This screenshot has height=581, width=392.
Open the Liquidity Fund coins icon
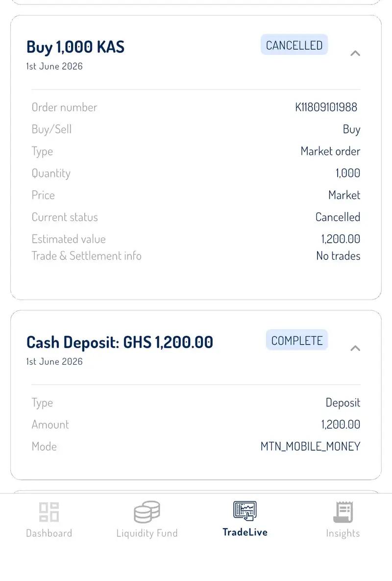[147, 512]
